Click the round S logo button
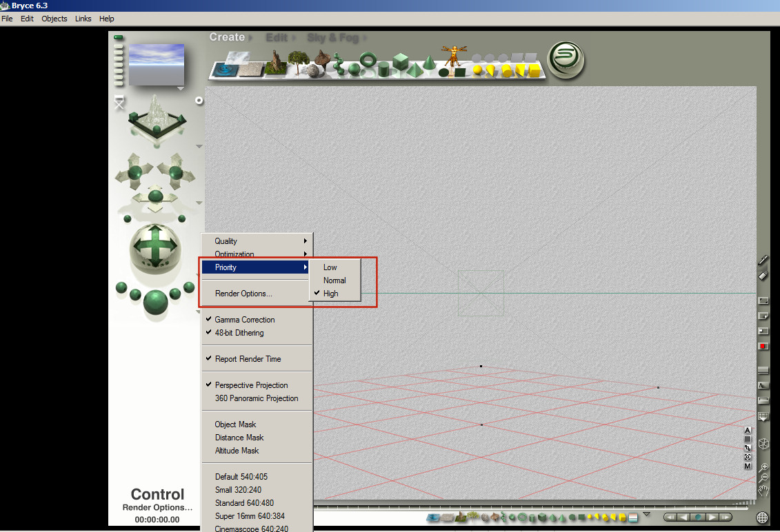780x532 pixels. (566, 60)
